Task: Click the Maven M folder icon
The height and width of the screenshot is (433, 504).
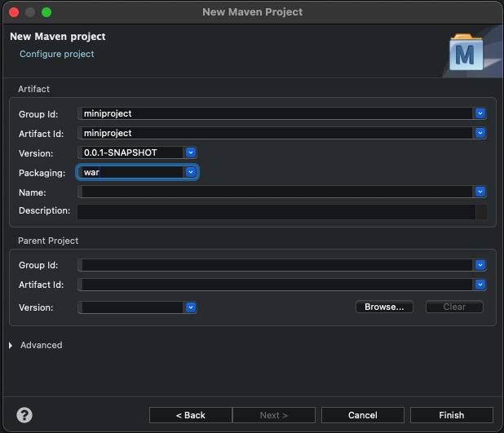Action: pyautogui.click(x=466, y=52)
